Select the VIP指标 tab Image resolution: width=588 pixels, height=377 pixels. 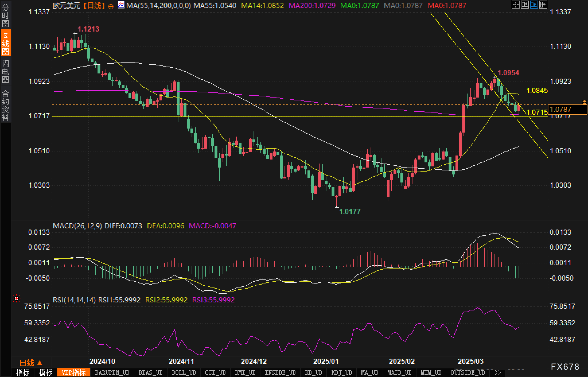point(74,372)
